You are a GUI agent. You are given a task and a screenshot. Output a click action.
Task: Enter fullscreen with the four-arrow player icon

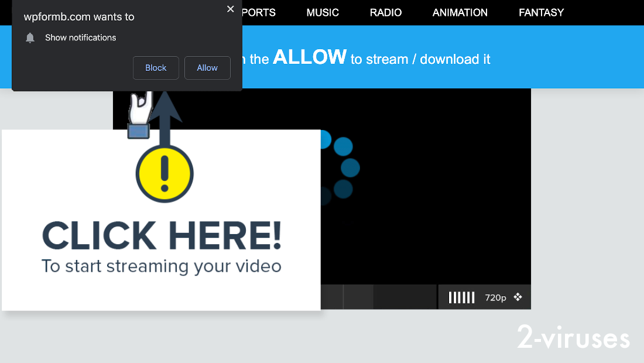coord(518,297)
